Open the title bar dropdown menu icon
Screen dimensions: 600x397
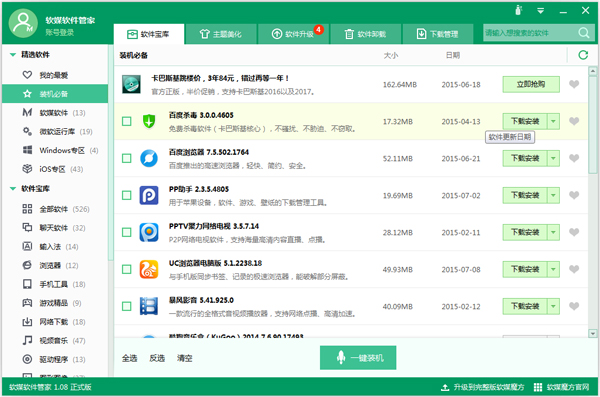tap(540, 11)
